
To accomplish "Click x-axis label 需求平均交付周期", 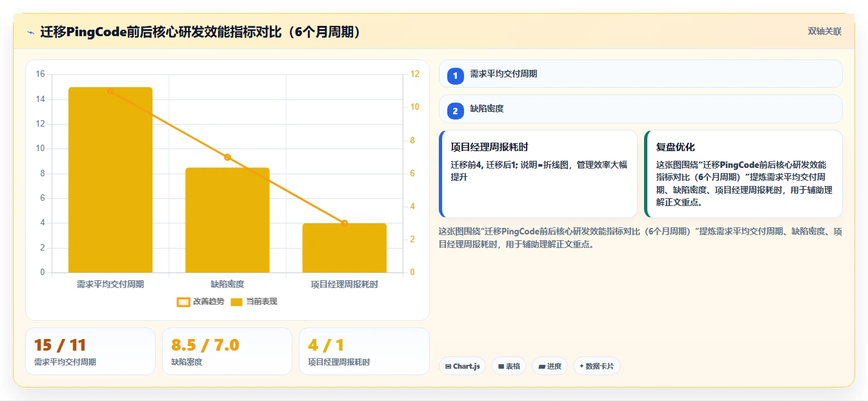I will pos(110,283).
